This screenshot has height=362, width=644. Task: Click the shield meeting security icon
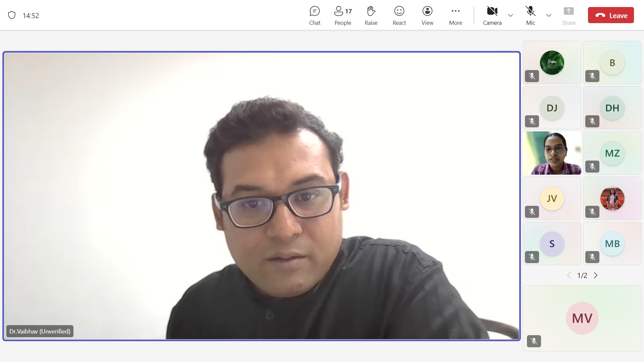[12, 15]
